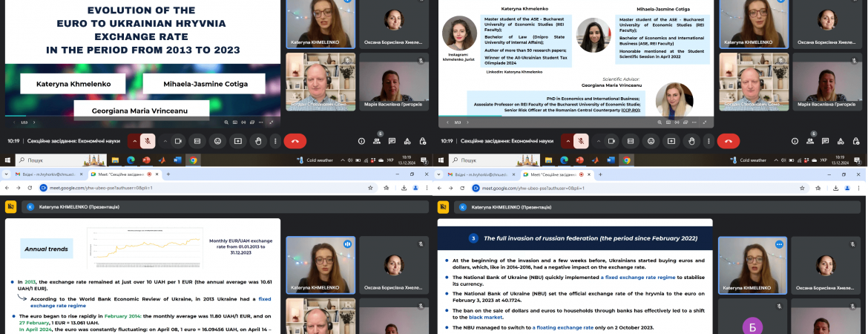Click the Kateryna KHMELENKO presentation bar in the full invasion window
868x334 pixels.
[x=658, y=207]
